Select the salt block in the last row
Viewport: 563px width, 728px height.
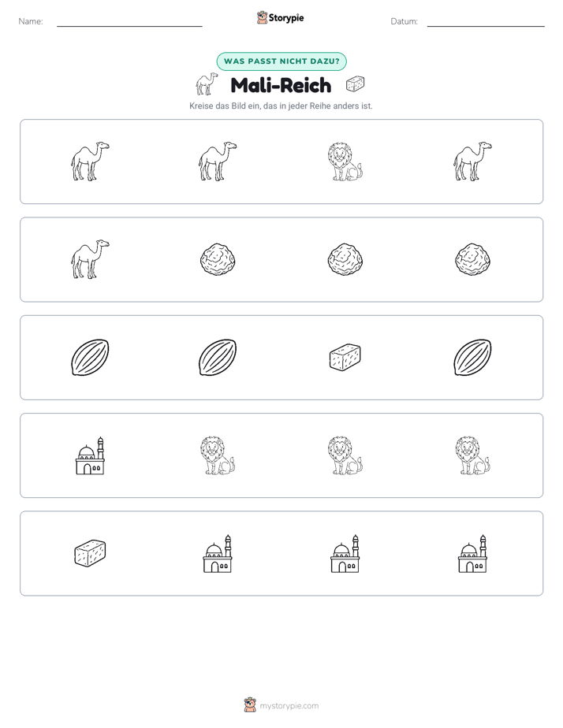(90, 553)
